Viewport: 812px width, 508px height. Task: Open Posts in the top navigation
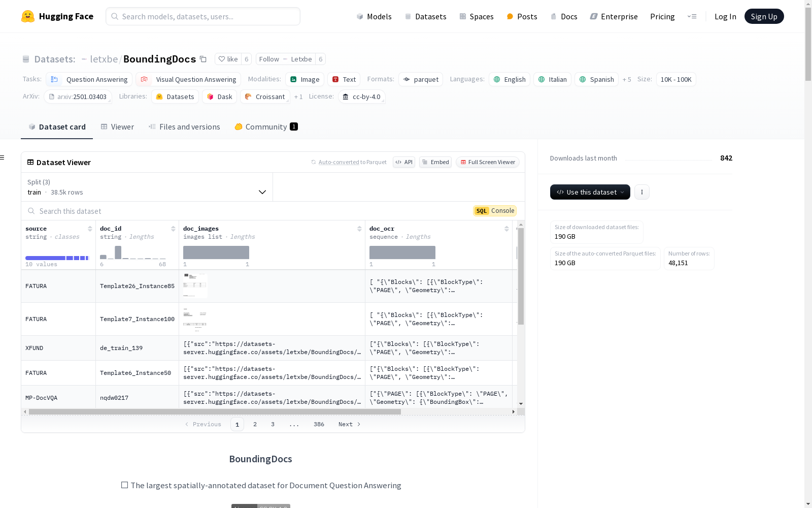pyautogui.click(x=522, y=16)
